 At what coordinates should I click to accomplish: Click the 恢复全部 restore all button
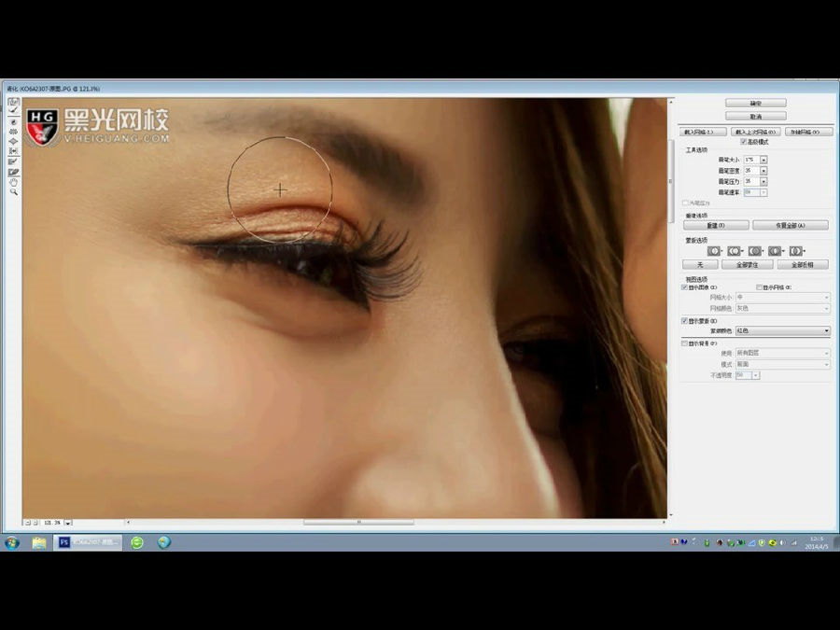[791, 226]
